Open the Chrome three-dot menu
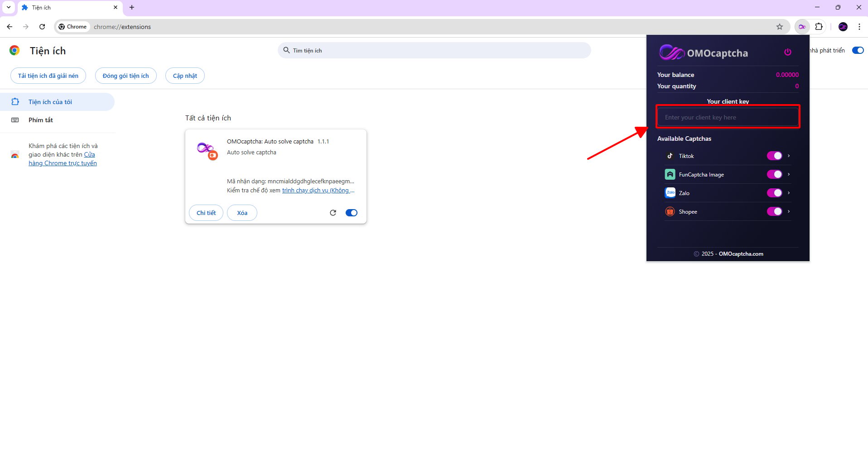The height and width of the screenshot is (449, 868). (x=859, y=27)
